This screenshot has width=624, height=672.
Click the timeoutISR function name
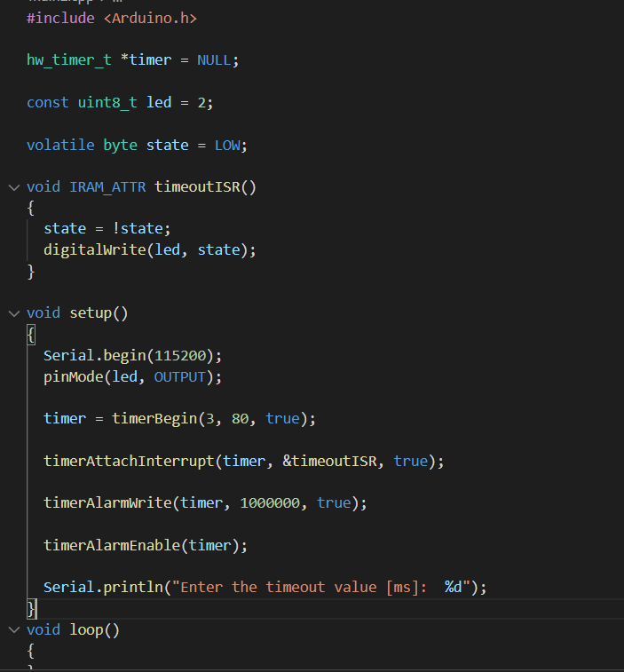197,186
